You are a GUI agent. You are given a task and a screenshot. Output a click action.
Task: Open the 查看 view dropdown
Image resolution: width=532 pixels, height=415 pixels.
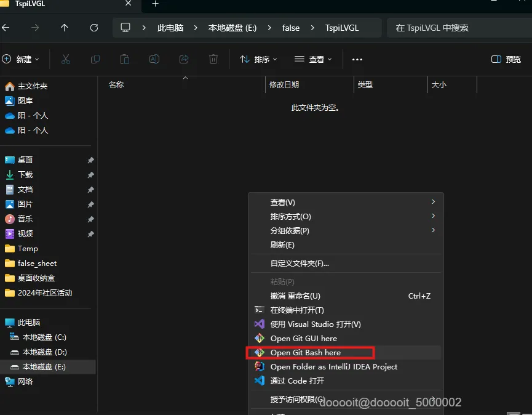pos(312,58)
